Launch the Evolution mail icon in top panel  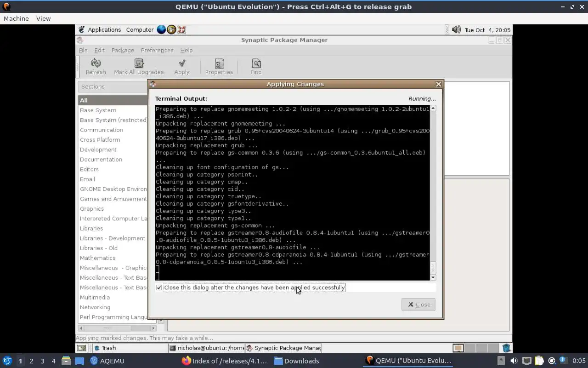point(171,29)
